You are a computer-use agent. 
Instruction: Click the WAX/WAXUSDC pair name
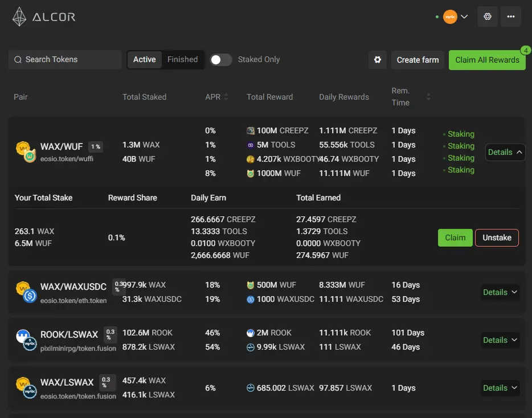(73, 286)
